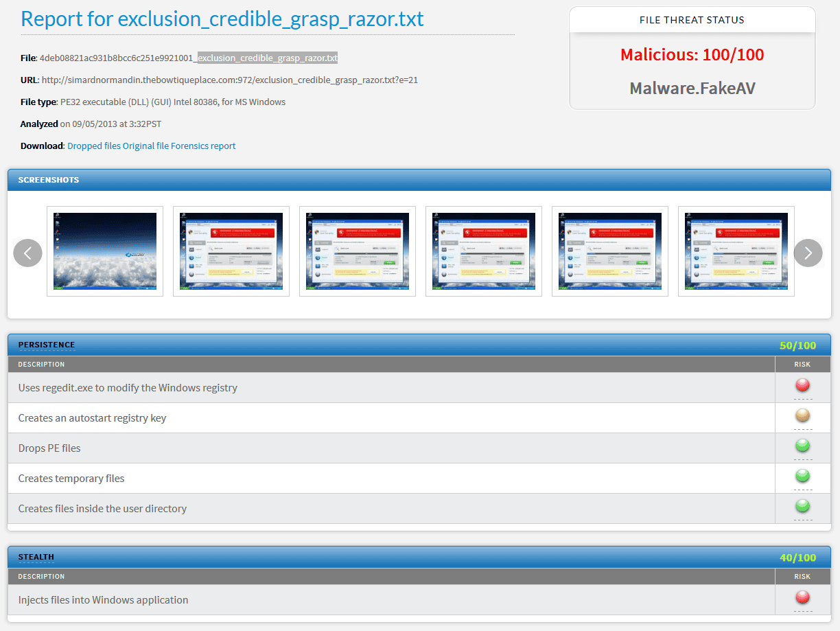
Task: Click green risk icon for temporary files row
Action: [802, 477]
